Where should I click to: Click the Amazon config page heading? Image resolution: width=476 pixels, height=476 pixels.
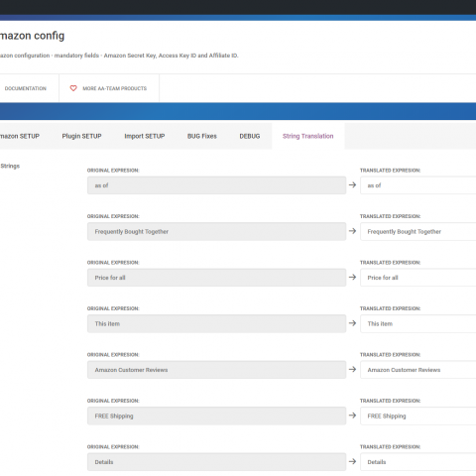(32, 36)
